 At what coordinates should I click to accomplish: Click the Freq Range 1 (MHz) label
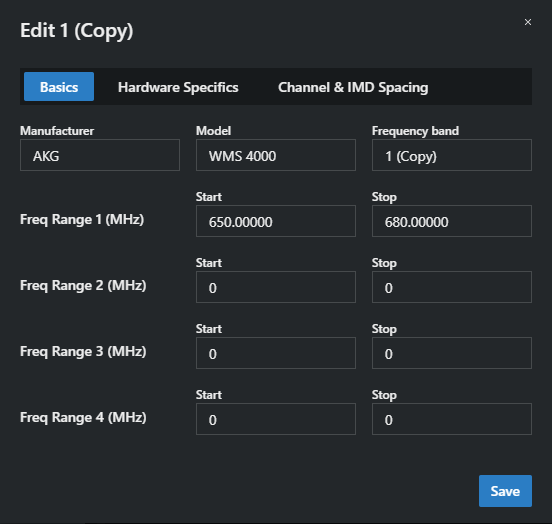coord(82,219)
